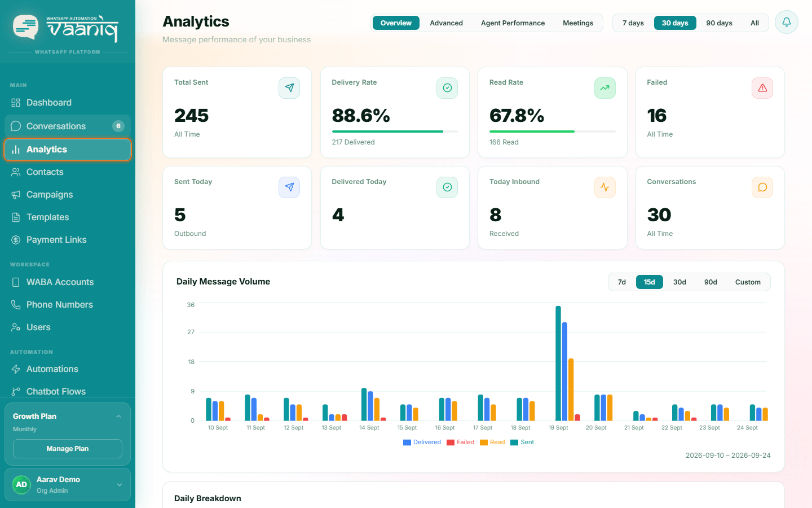
Task: Click the Failed warning triangle icon
Action: pyautogui.click(x=762, y=88)
